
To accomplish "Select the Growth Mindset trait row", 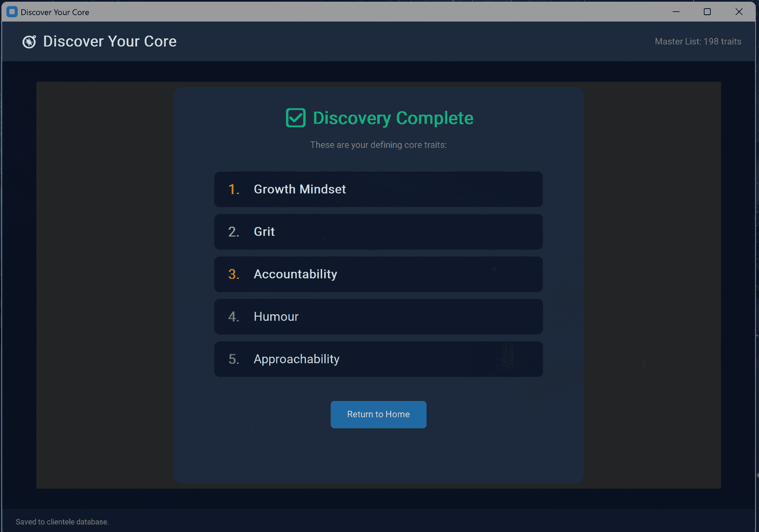I will point(378,189).
